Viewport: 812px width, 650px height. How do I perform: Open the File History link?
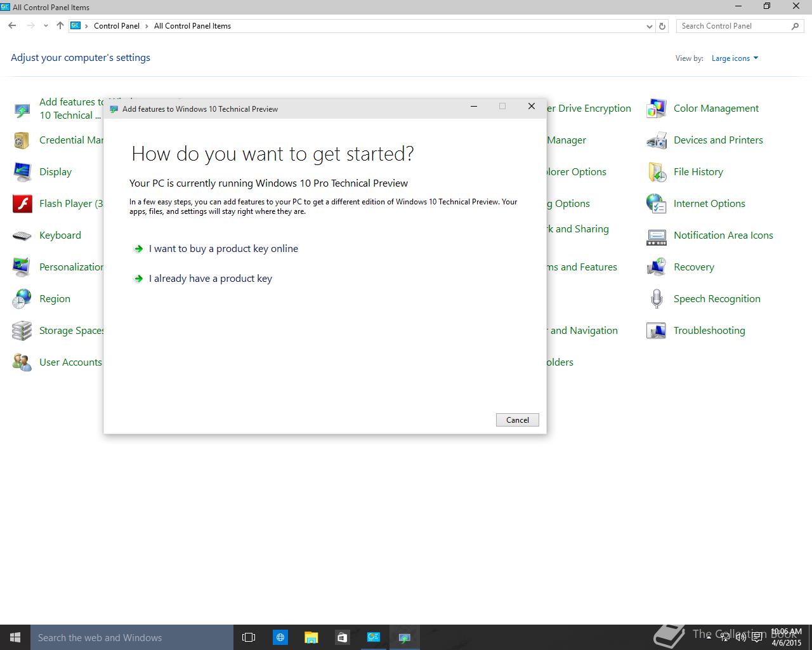[x=698, y=172]
